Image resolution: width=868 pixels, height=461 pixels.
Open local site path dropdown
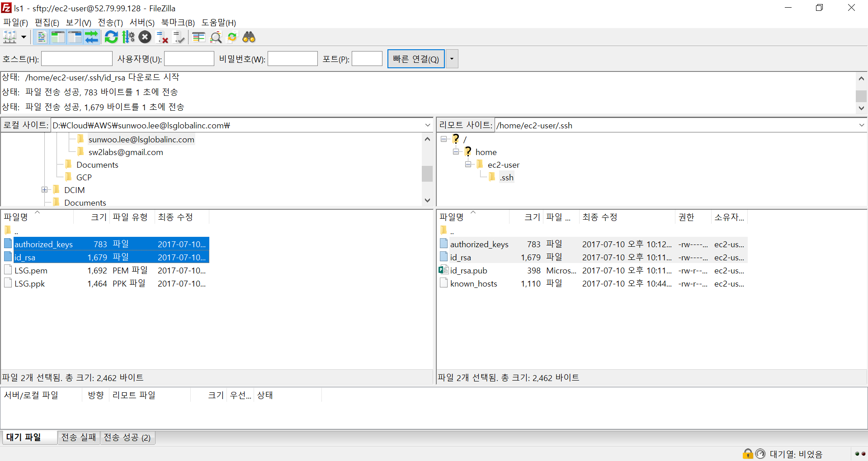tap(428, 125)
